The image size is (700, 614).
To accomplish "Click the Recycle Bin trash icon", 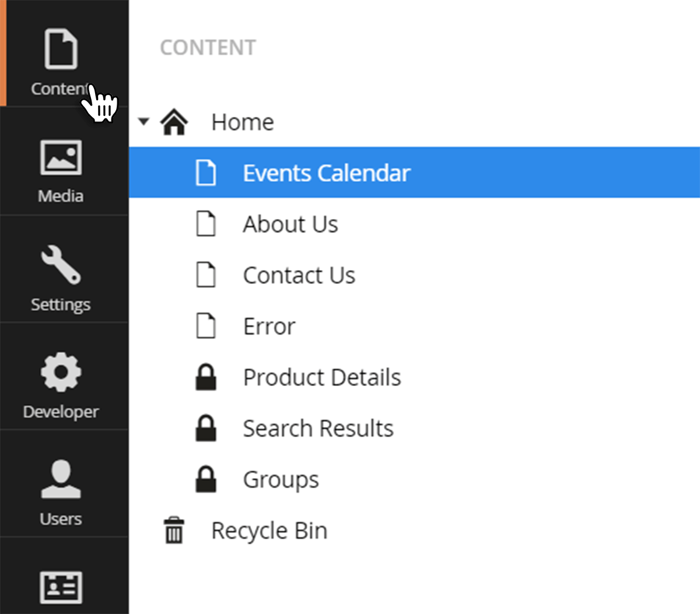I will pos(174,530).
